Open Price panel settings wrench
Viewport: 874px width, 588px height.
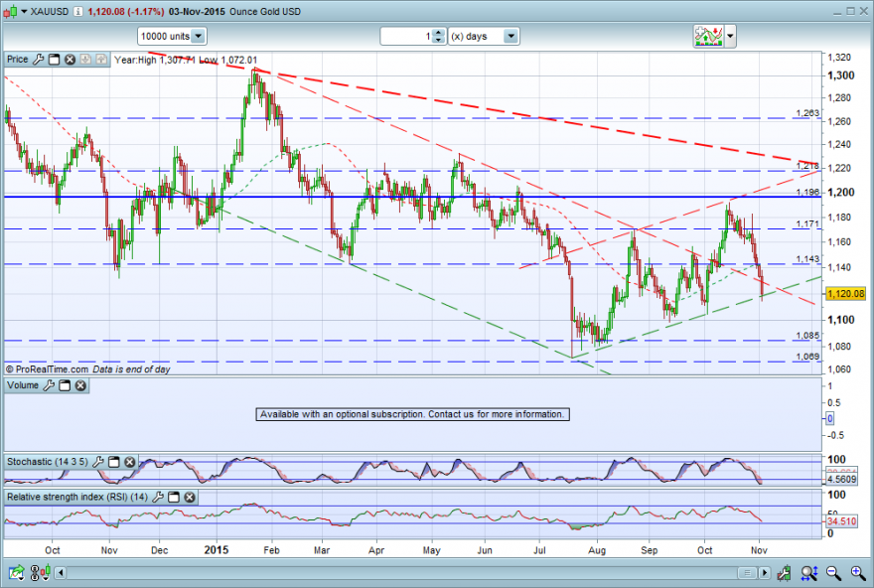39,59
